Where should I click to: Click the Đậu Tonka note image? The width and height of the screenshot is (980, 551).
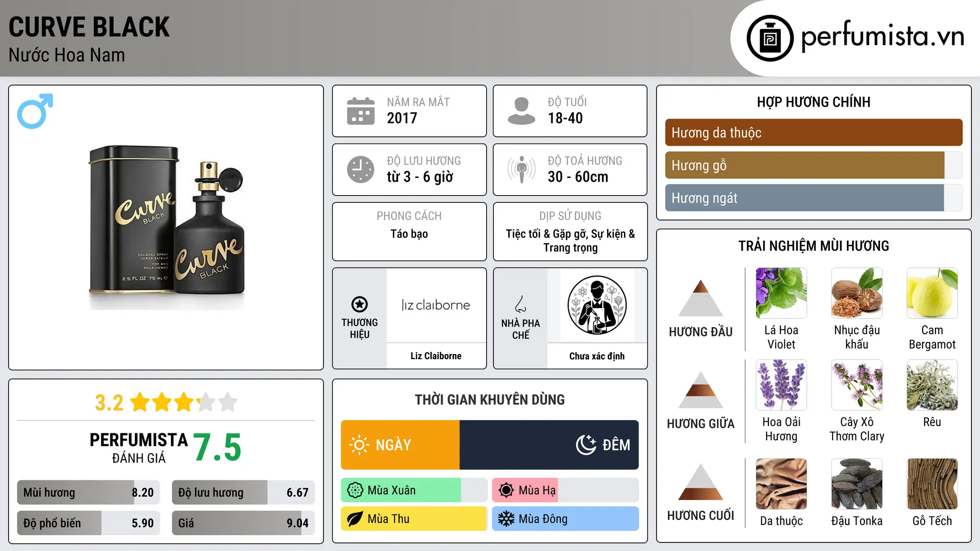[x=857, y=484]
